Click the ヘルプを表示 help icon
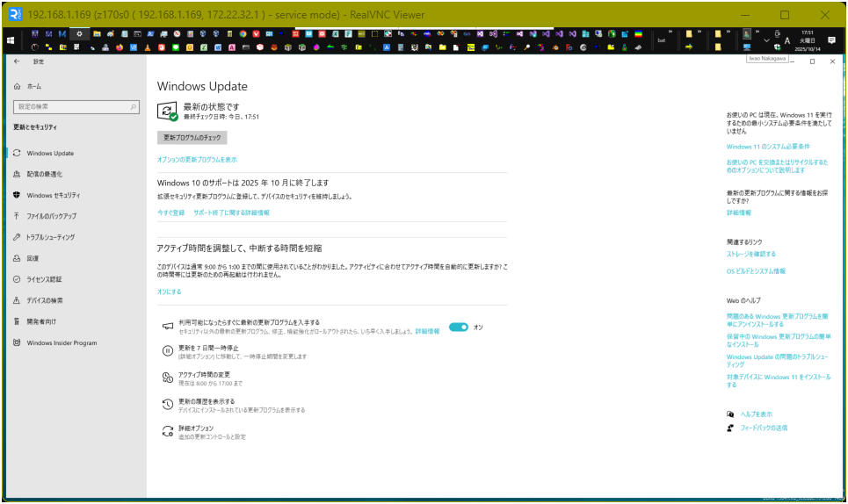Screen dimensions: 848x504 (730, 414)
